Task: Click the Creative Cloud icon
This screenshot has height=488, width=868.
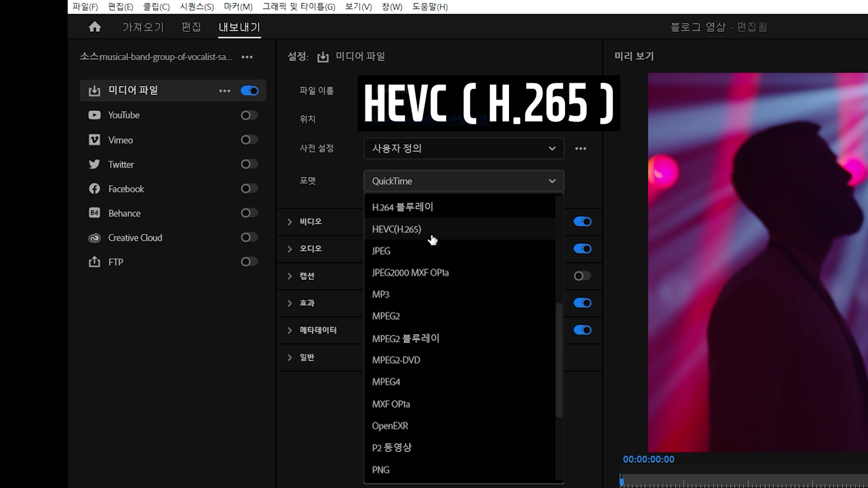Action: click(x=94, y=238)
